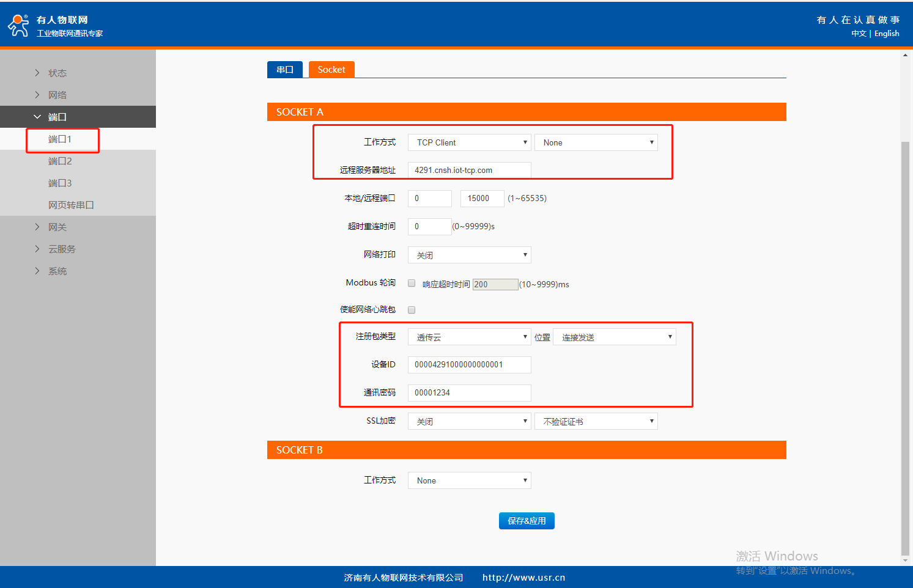
Task: Switch to the Socket tab
Action: [x=331, y=70]
